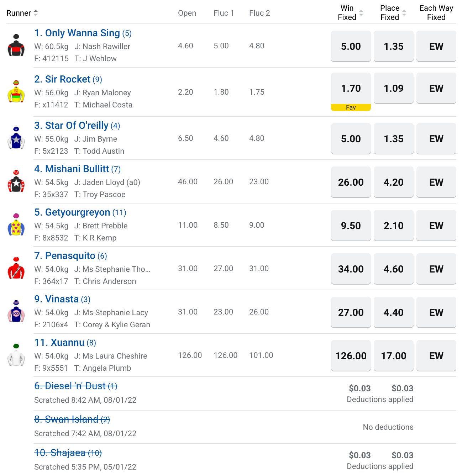Sort by Place Fixed column arrows
462x476 pixels.
coord(404,13)
